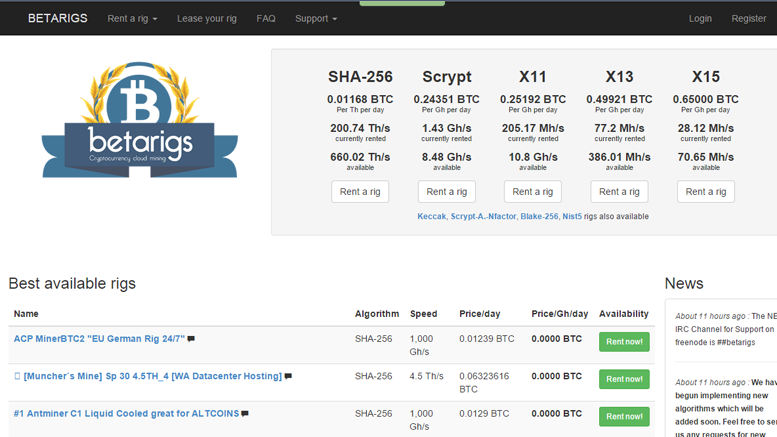Click comment icon after Antminer C1 rig

245,413
